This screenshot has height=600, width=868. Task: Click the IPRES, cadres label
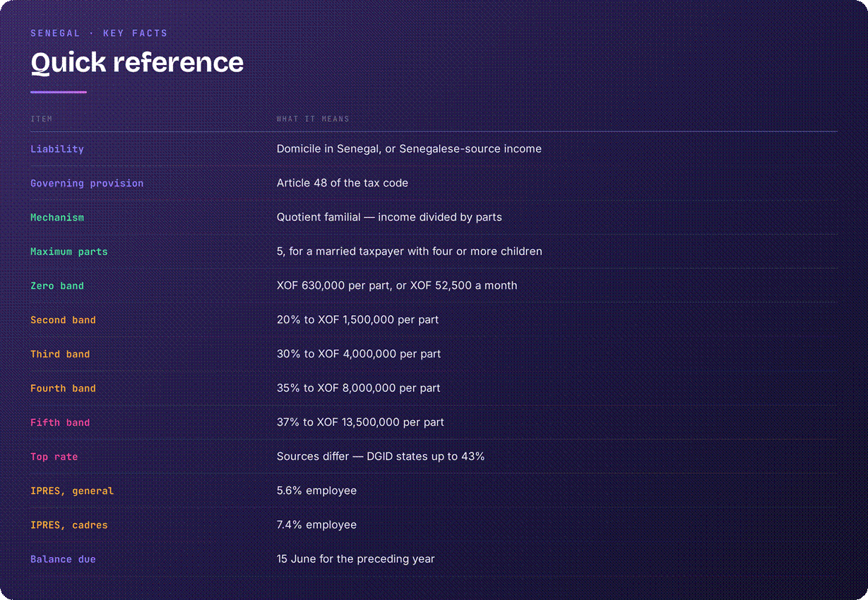coord(69,525)
